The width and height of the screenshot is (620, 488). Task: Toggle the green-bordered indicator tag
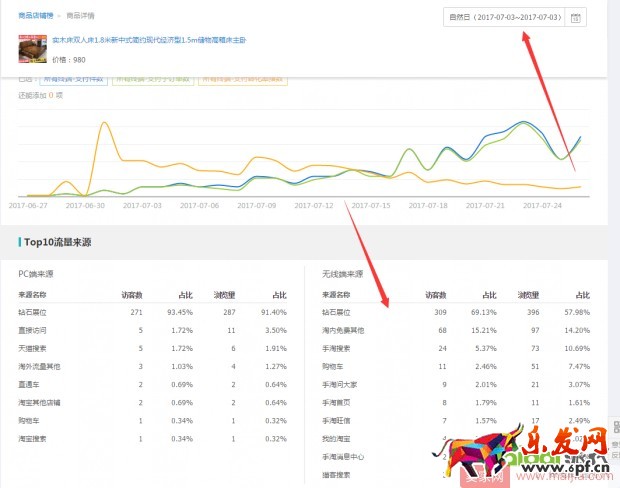point(153,79)
